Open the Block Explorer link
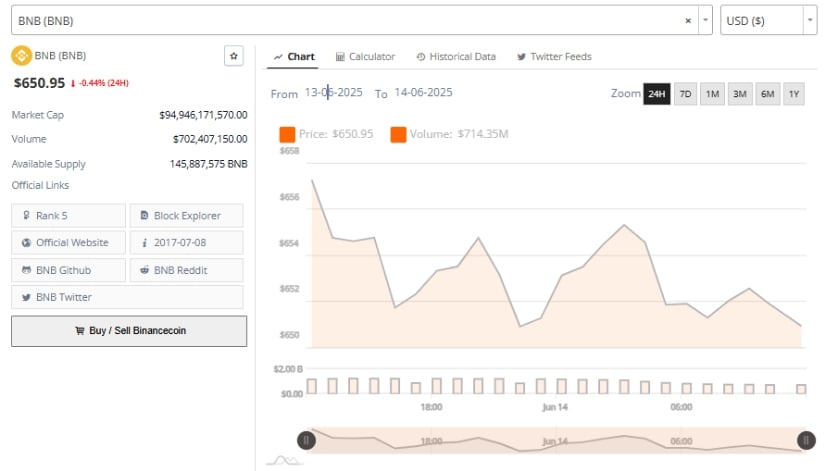825x471 pixels. (x=186, y=215)
